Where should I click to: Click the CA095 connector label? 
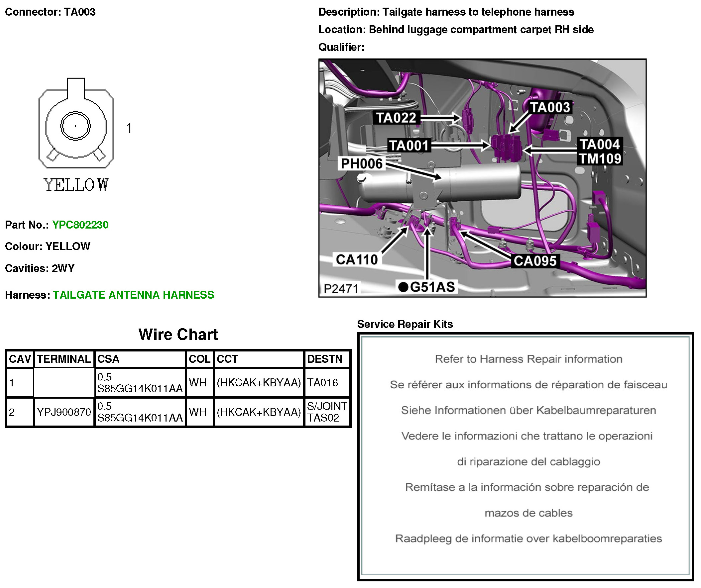tap(535, 261)
